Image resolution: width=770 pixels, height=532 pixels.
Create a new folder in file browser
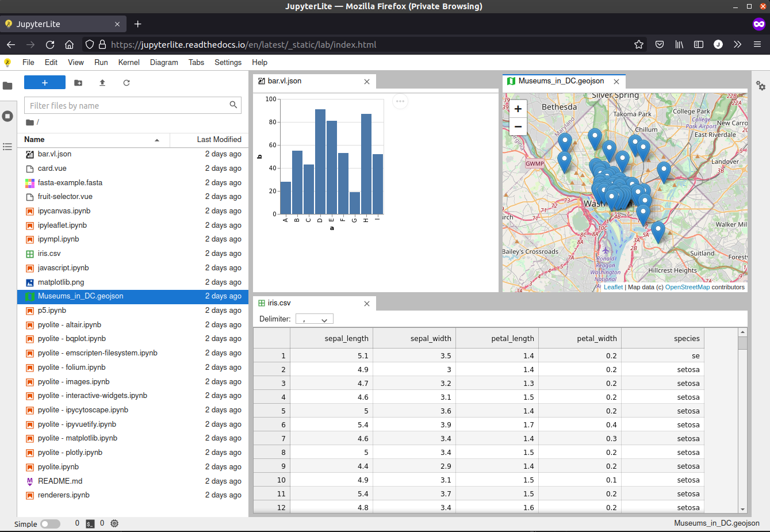[x=78, y=83]
